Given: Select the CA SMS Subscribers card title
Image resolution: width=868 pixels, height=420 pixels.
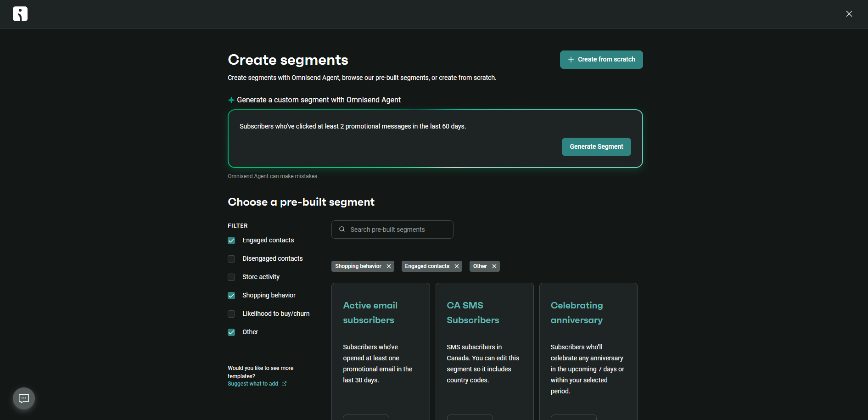Looking at the screenshot, I should tap(473, 313).
